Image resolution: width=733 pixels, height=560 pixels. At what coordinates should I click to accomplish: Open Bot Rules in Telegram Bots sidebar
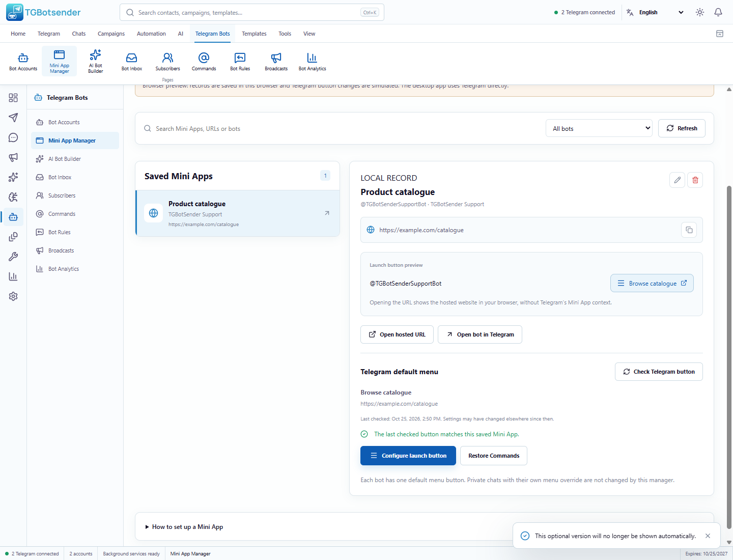75,232
